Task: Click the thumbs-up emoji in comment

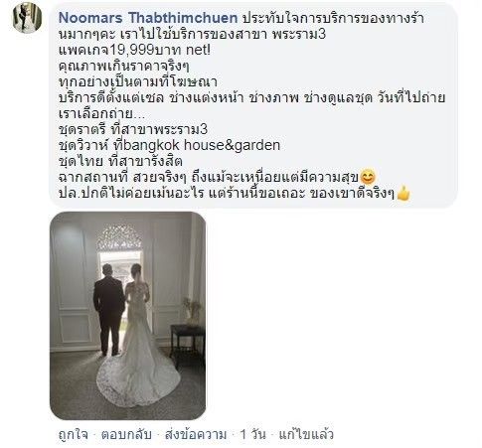Action: click(403, 193)
